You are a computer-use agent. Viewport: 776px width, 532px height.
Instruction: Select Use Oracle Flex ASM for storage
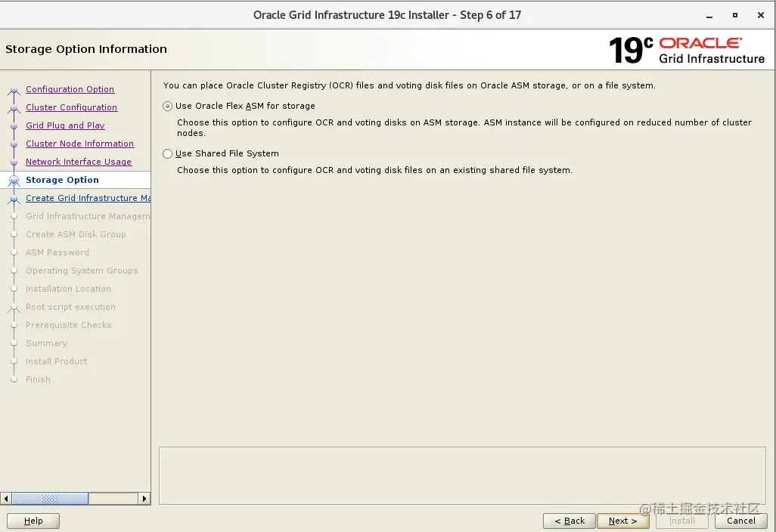[x=168, y=106]
